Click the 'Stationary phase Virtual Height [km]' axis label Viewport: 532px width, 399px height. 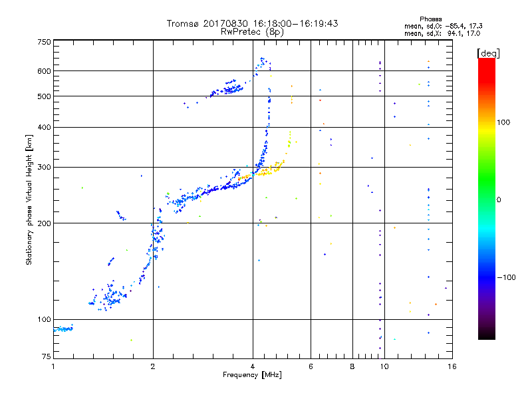tap(29, 200)
